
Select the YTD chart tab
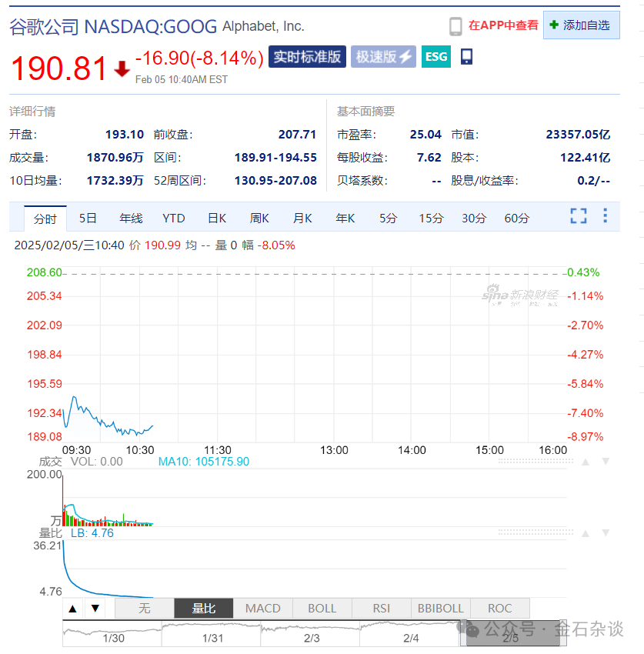pyautogui.click(x=174, y=219)
